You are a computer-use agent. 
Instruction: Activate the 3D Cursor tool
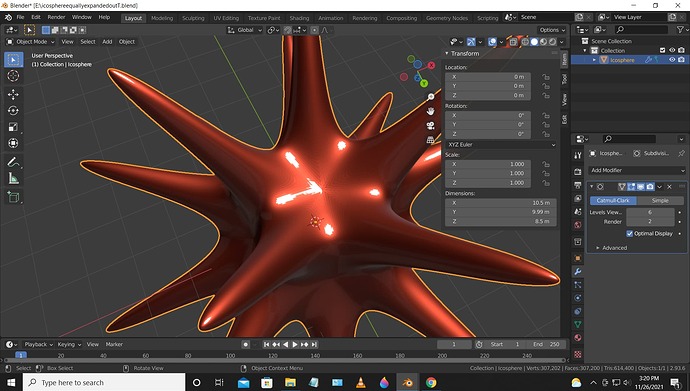13,76
